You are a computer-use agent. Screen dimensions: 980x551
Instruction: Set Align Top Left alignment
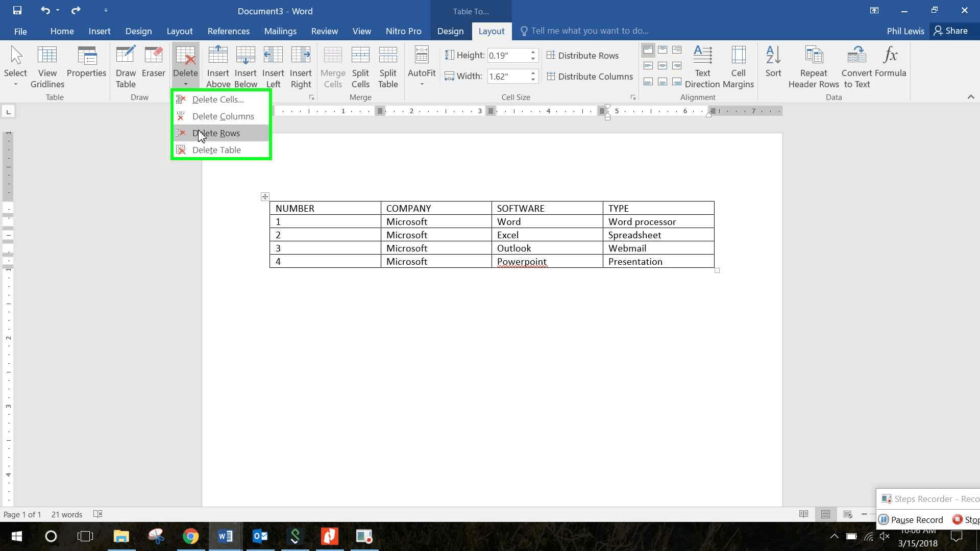click(x=647, y=49)
